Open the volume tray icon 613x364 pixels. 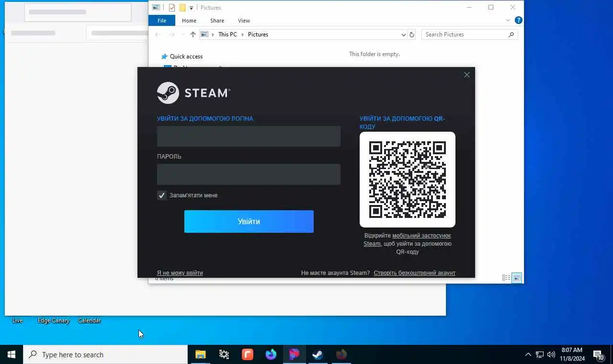pyautogui.click(x=551, y=354)
